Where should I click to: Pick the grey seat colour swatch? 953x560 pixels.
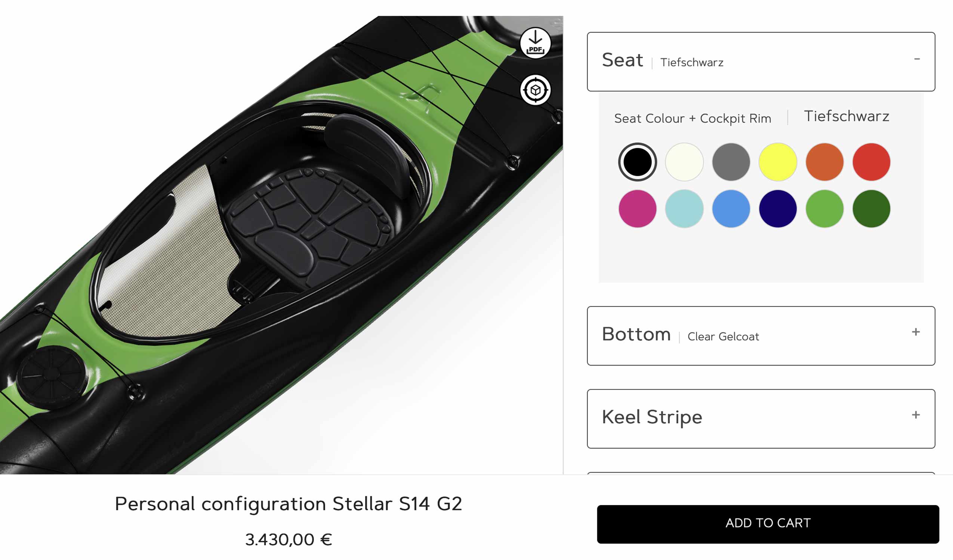[731, 162]
